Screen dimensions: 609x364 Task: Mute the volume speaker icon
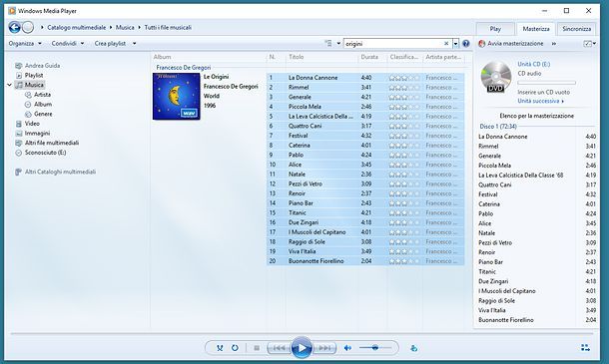tap(347, 348)
